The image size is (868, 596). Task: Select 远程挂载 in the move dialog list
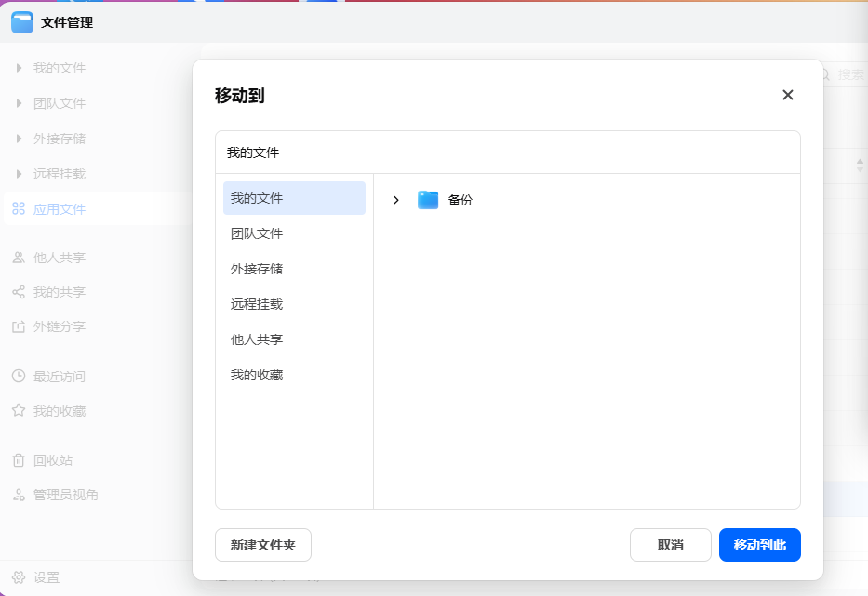click(257, 304)
